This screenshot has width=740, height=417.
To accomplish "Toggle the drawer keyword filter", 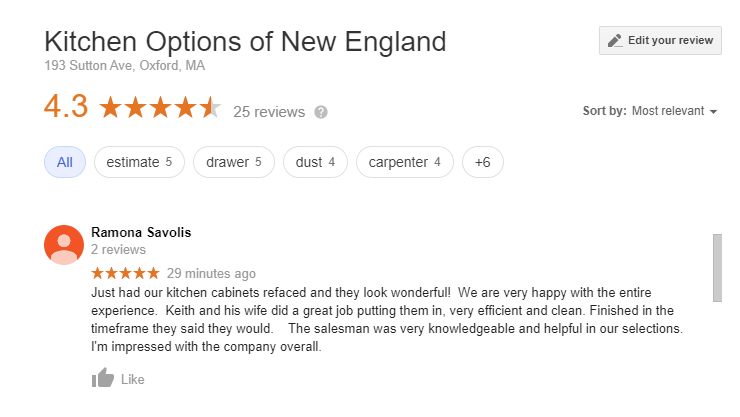I will point(234,162).
